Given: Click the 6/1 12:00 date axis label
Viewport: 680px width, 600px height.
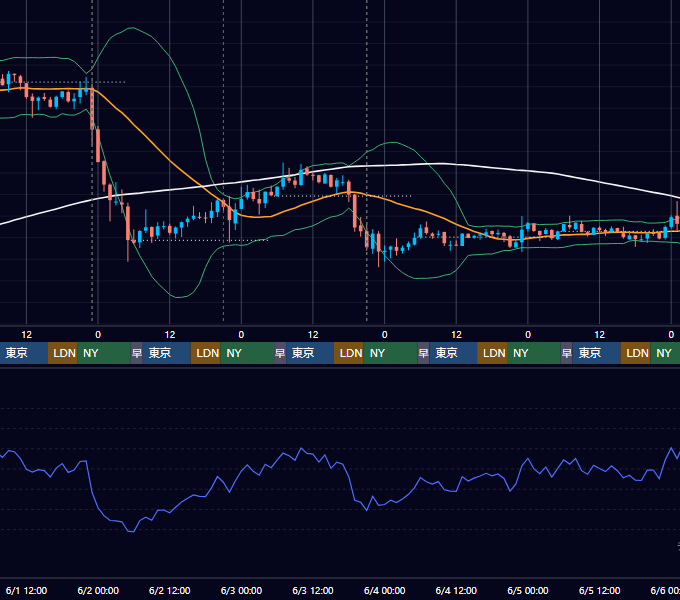Looking at the screenshot, I should pyautogui.click(x=26, y=590).
